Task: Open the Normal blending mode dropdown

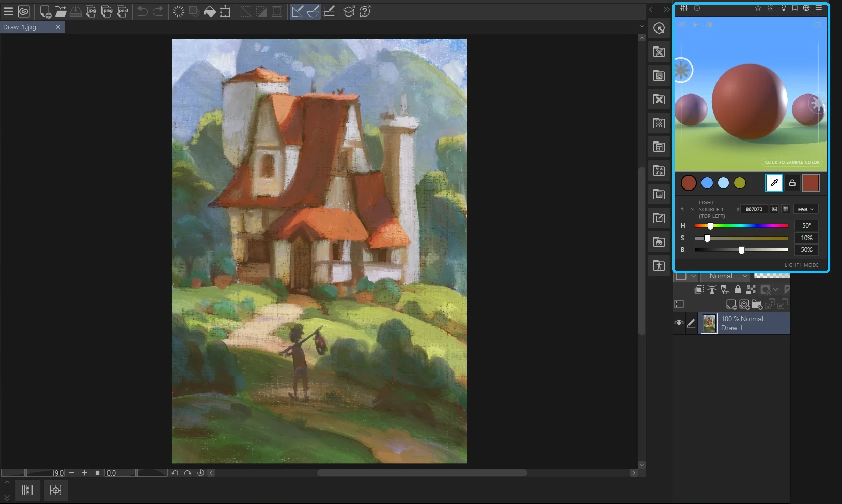Action: click(725, 276)
